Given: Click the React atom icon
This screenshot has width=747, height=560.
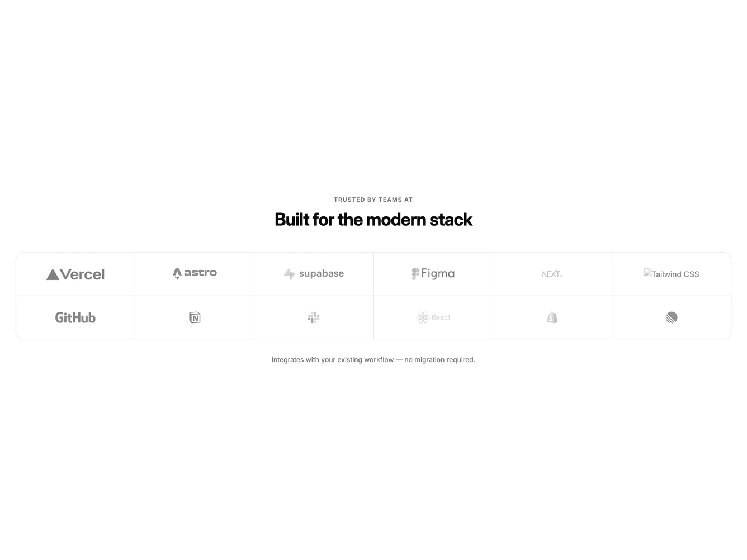Looking at the screenshot, I should (x=423, y=317).
